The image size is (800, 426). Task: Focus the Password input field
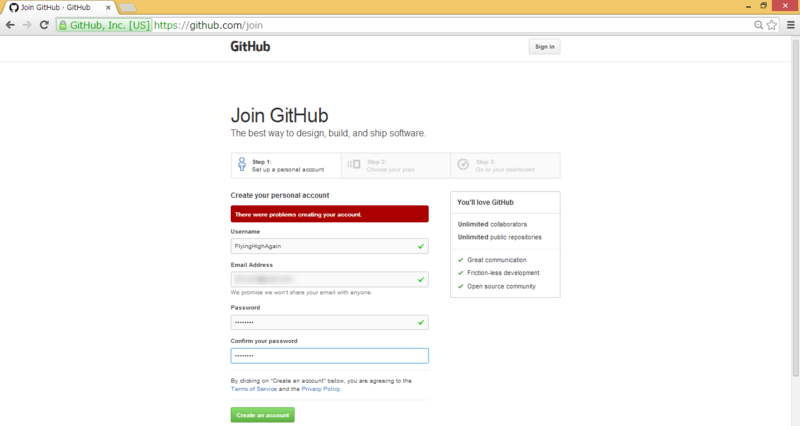tap(330, 322)
